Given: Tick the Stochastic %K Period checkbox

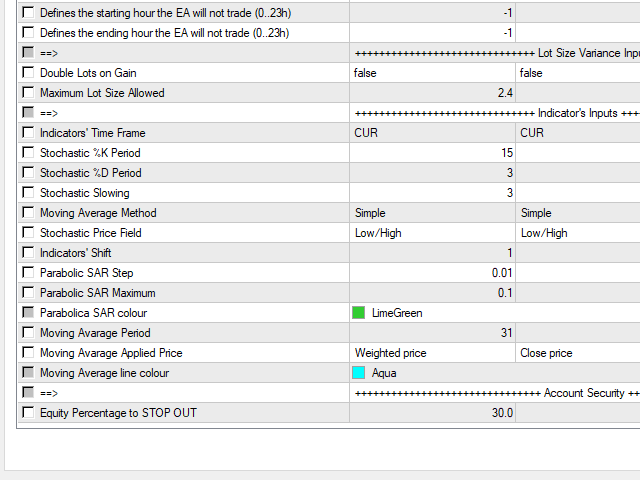Looking at the screenshot, I should pos(27,153).
